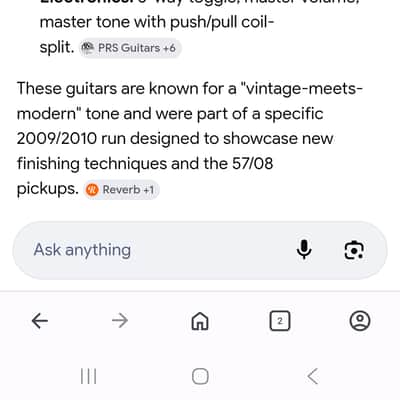The image size is (400, 400).
Task: Click the 57/08 pickups text
Action: pos(145,176)
